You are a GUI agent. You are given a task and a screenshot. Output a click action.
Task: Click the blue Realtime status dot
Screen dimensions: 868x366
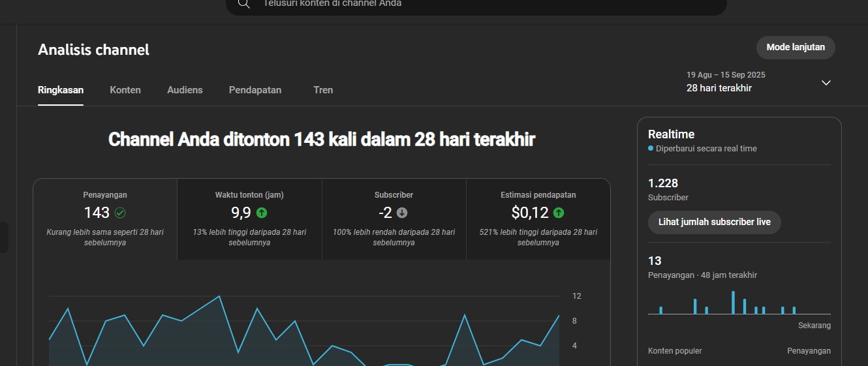coord(651,149)
